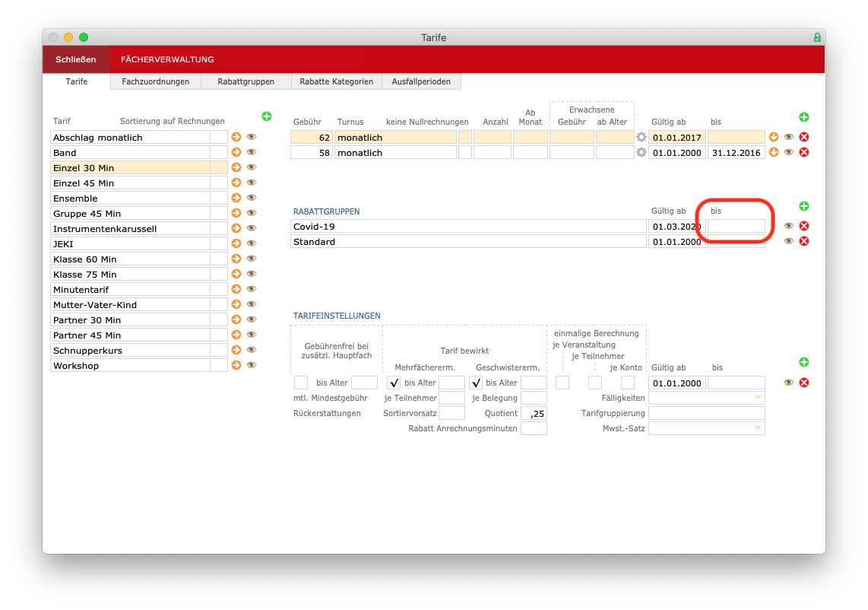Check the je Veranstaltung checkbox
Screen dimensions: 868x610
click(x=562, y=383)
